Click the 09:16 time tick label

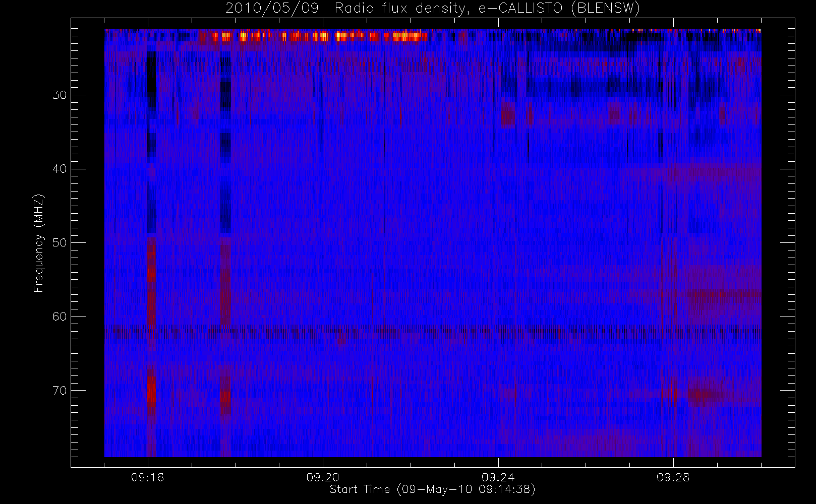point(147,477)
